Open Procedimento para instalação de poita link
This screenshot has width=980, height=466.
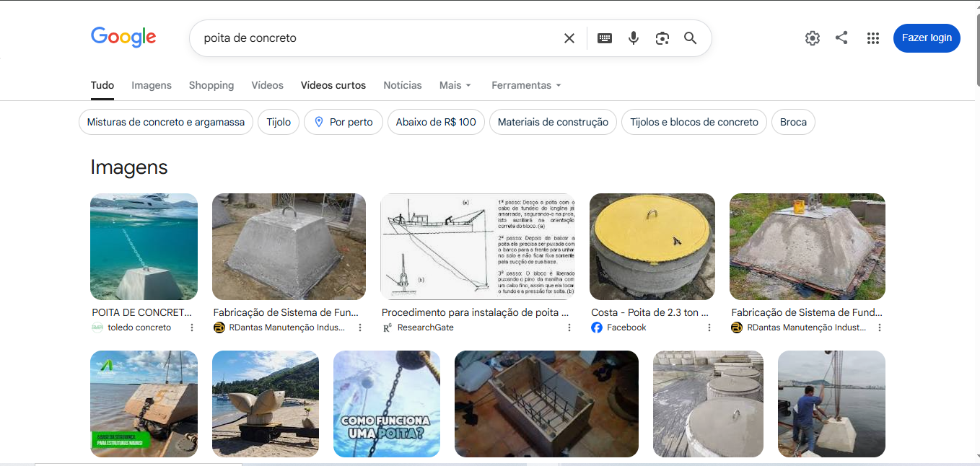(475, 312)
